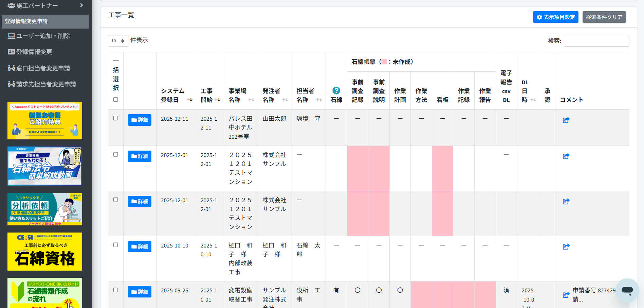Screen dimensions: 644x308
Task: Click share icon next to 申請番号:827429
Action: [566, 295]
